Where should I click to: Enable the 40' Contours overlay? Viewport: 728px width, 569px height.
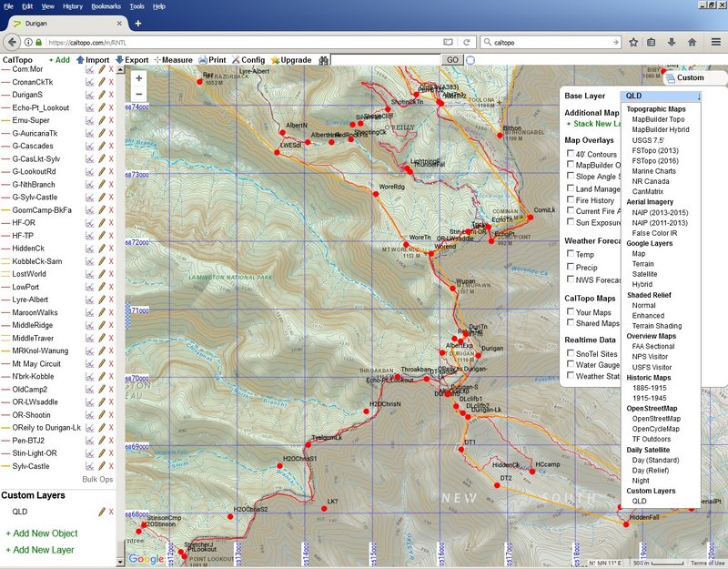coord(571,153)
